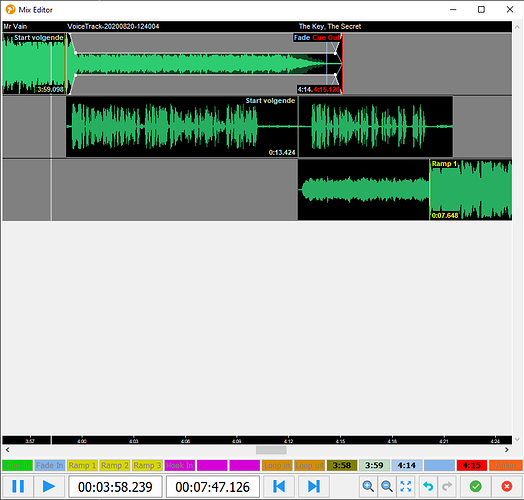Jump to the previous marker

pyautogui.click(x=279, y=486)
